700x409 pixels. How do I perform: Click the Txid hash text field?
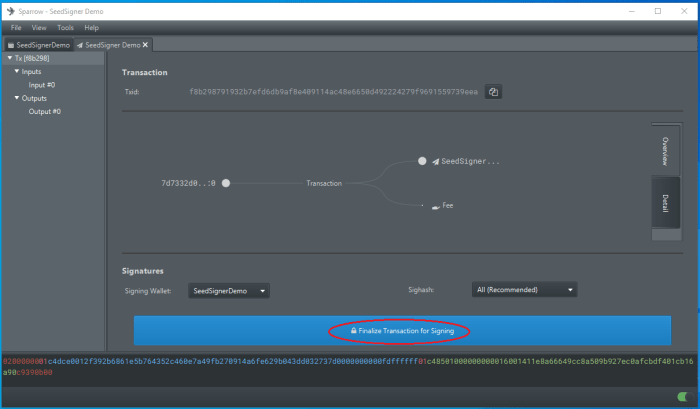(333, 92)
